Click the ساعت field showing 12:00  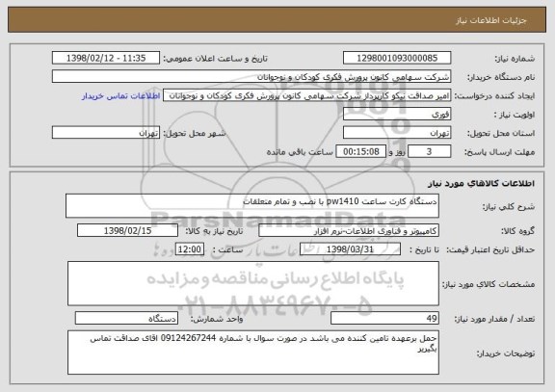pyautogui.click(x=190, y=249)
